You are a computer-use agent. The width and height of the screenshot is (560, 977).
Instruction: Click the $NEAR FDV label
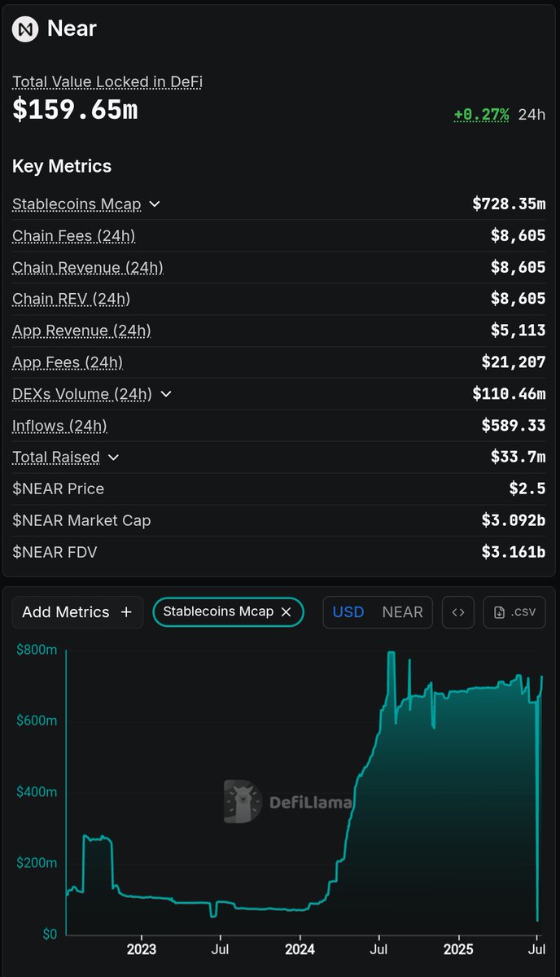[x=55, y=552]
